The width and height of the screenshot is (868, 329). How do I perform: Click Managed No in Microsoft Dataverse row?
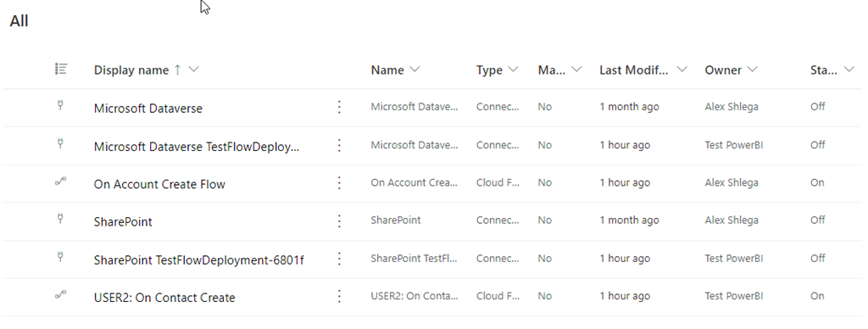point(545,107)
